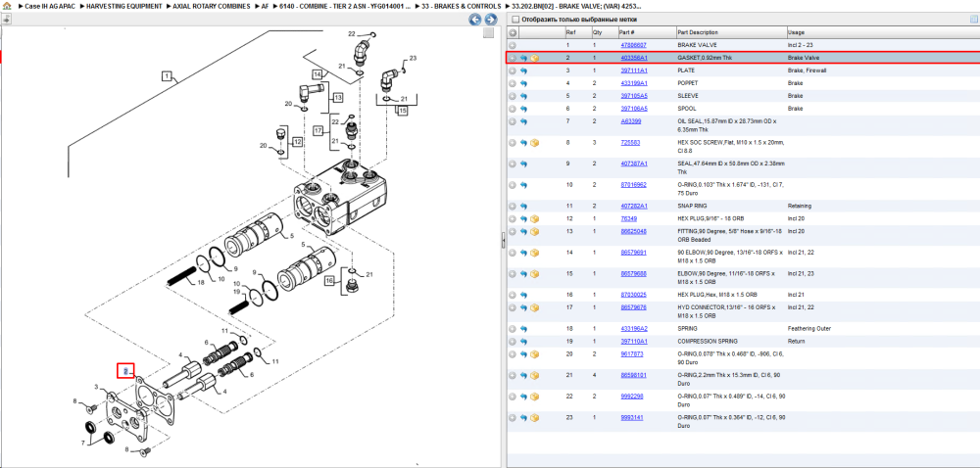This screenshot has width=980, height=468.
Task: Click the box icon on GASKET row
Action: pos(535,58)
